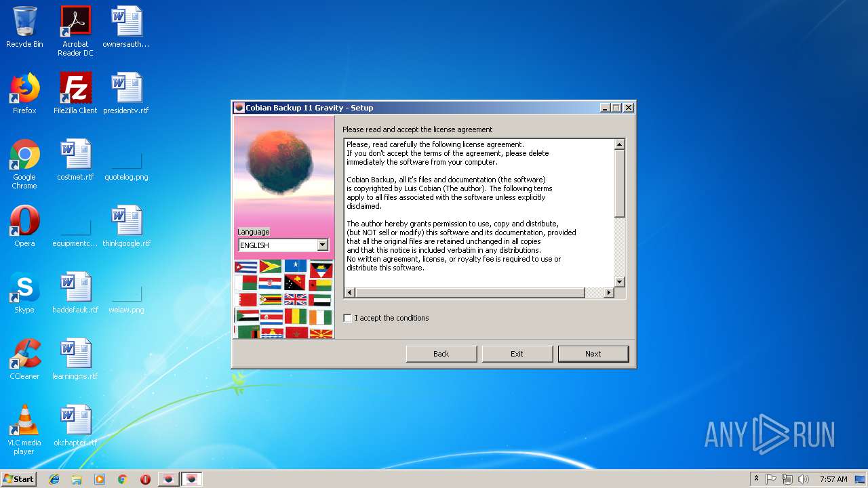The height and width of the screenshot is (488, 868).
Task: Open the Language dropdown list
Action: pos(323,245)
